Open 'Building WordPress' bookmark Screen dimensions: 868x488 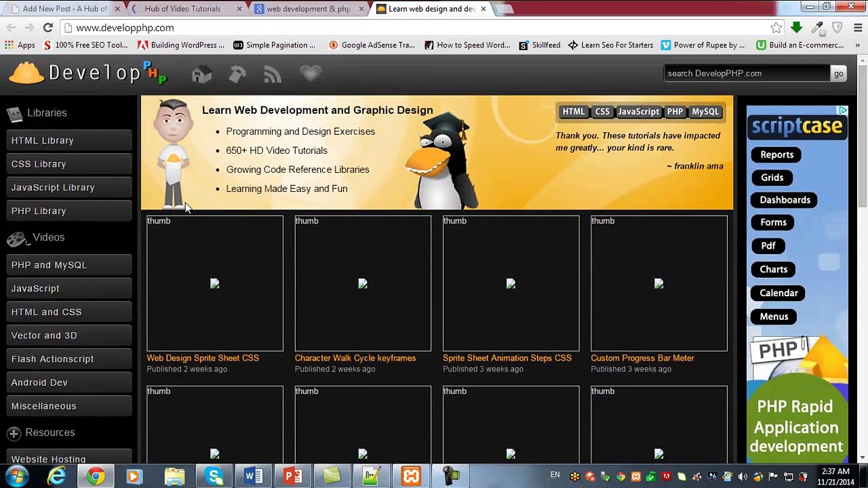pos(180,45)
